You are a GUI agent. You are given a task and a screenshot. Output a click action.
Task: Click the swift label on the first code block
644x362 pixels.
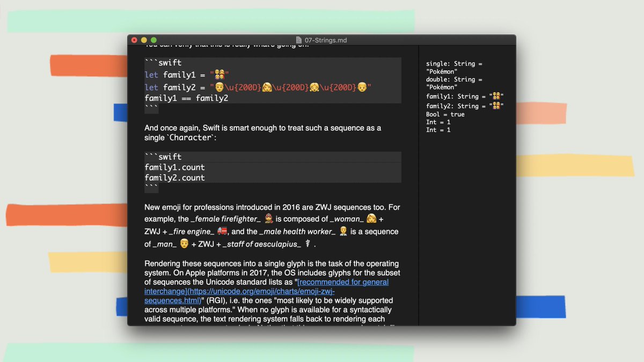(x=170, y=62)
